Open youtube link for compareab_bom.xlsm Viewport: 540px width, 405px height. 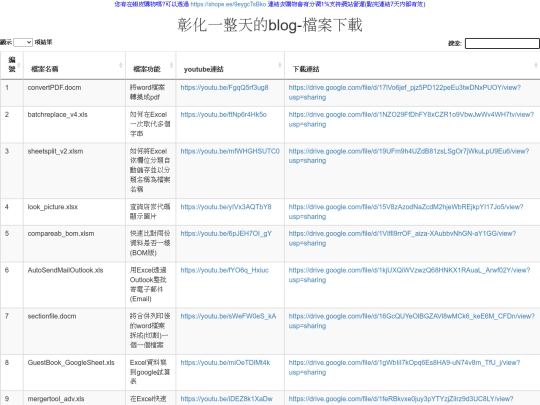click(226, 233)
